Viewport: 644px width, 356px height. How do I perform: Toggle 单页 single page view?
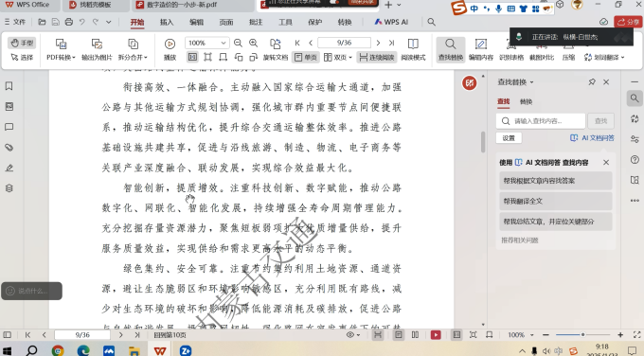306,57
